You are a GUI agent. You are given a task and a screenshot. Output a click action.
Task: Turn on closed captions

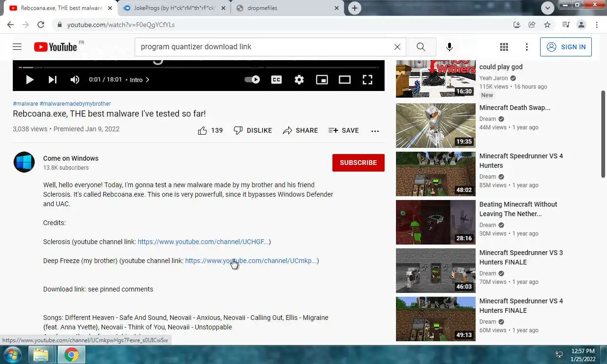(x=276, y=80)
